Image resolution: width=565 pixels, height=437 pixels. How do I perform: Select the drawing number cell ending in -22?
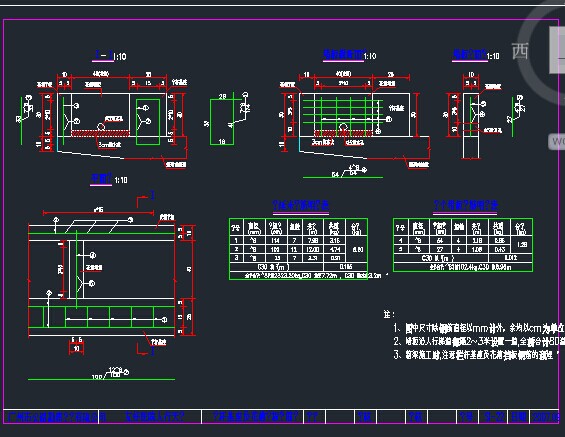coord(493,417)
